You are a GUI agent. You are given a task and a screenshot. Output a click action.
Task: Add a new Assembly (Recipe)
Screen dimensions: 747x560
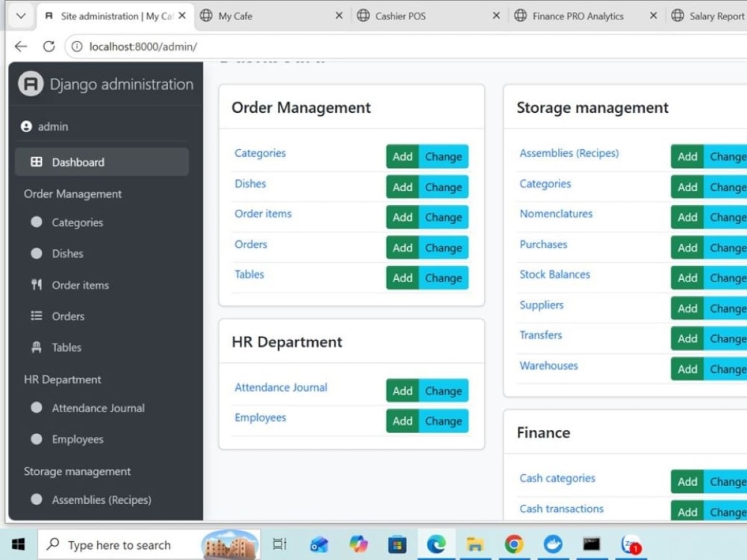[687, 156]
